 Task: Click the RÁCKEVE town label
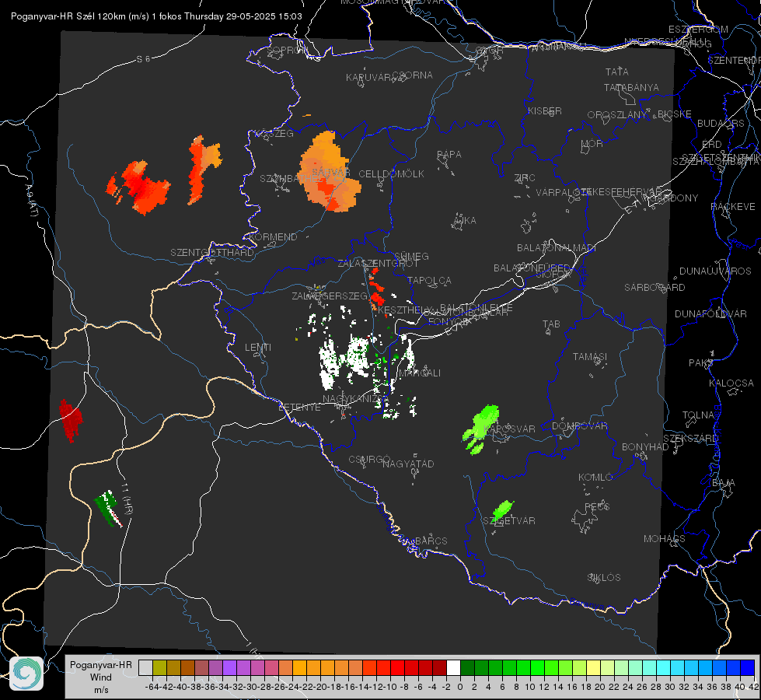pyautogui.click(x=733, y=207)
